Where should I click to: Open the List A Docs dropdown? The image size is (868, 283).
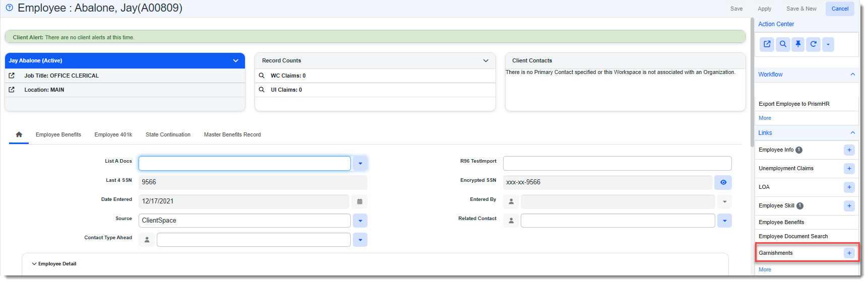360,163
